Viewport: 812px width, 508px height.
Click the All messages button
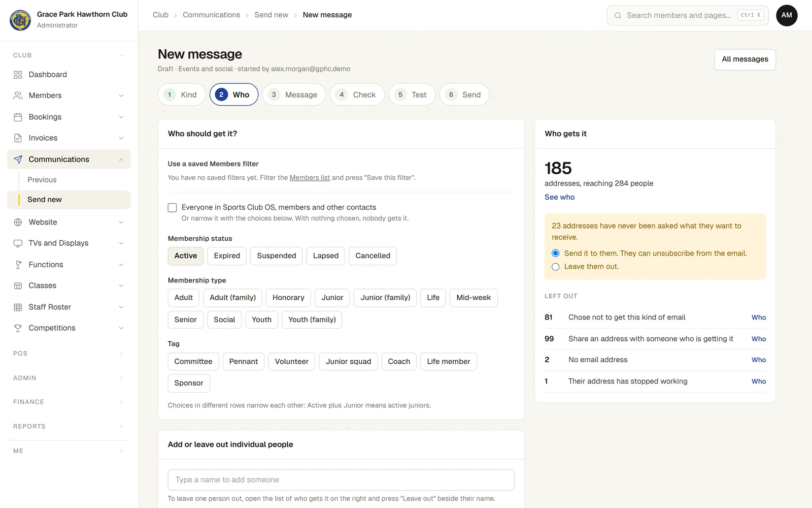point(745,59)
